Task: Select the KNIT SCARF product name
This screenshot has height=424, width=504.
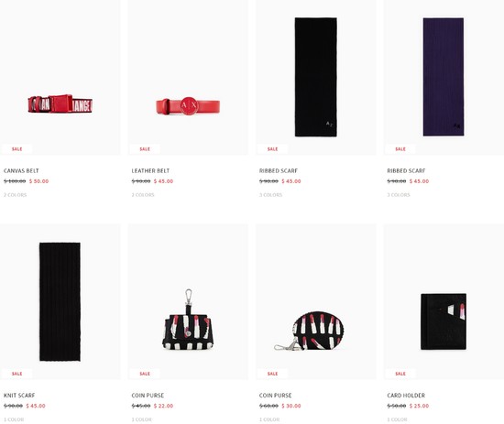Action: 19,396
